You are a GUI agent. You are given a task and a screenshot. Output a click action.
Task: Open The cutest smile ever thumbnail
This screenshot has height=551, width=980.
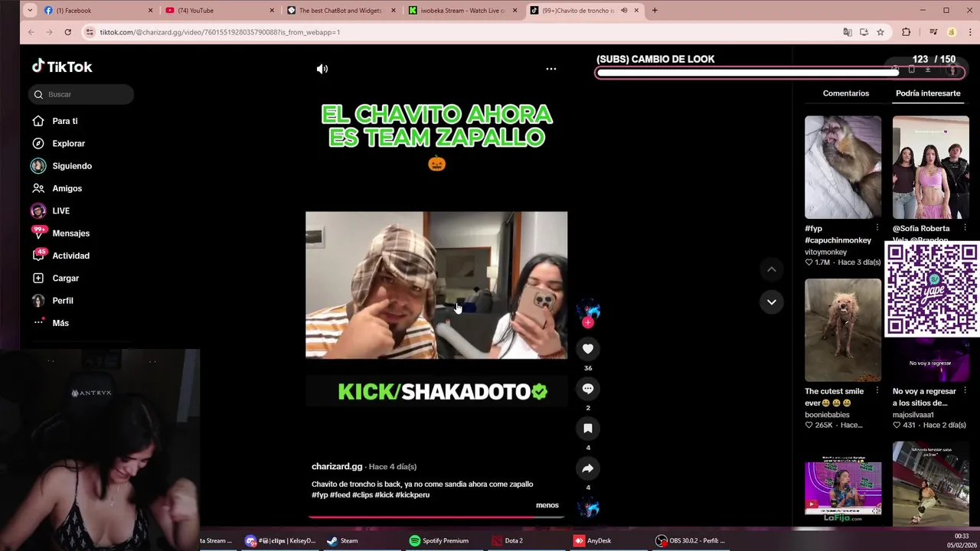[843, 330]
